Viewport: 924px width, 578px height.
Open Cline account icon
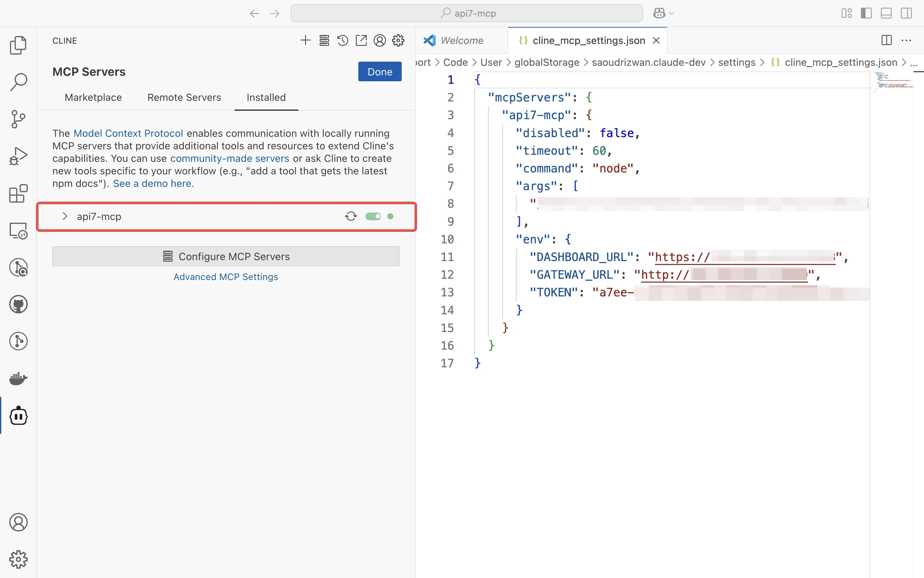380,40
